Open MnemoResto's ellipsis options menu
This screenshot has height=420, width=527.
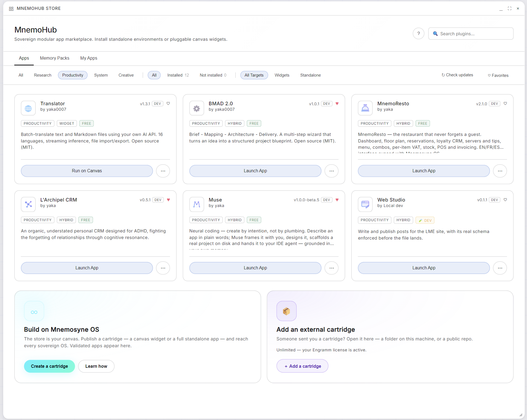(500, 171)
